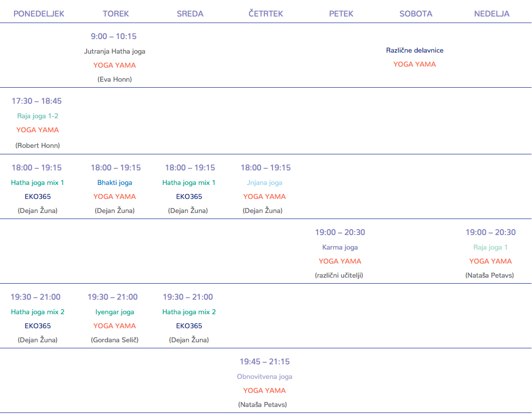The image size is (532, 418).
Task: Click YOGA YAMA under Raja joga 1-2
Action: point(38,130)
